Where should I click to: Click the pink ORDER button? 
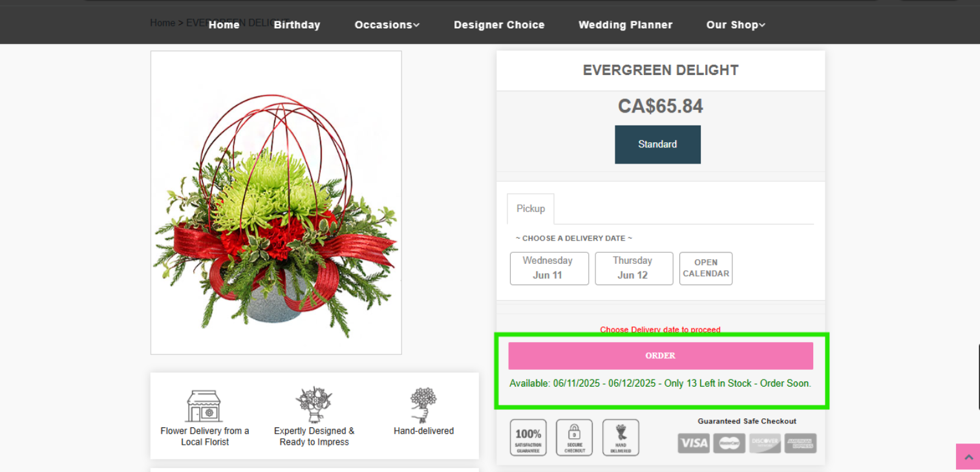click(x=661, y=356)
